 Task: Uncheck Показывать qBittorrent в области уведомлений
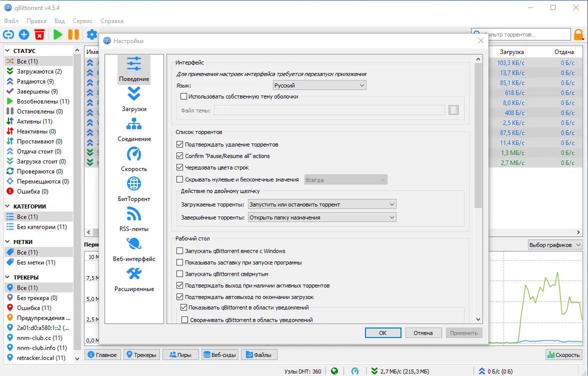point(184,307)
